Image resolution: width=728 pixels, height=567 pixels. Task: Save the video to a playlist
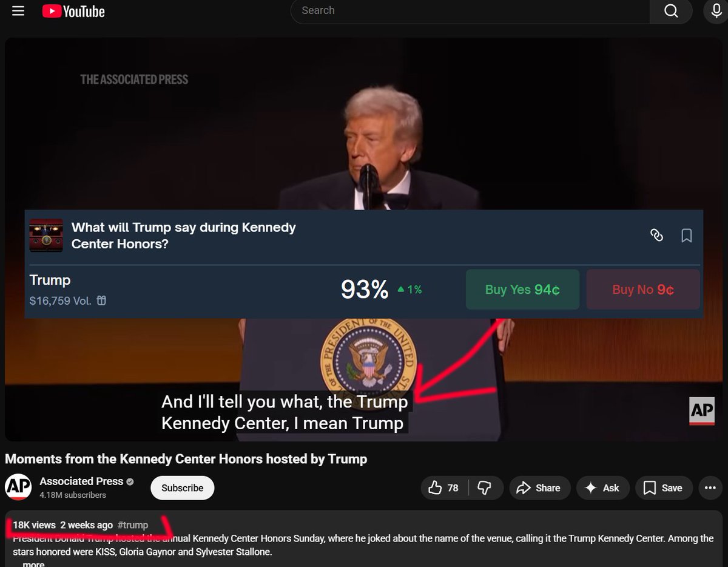[664, 488]
